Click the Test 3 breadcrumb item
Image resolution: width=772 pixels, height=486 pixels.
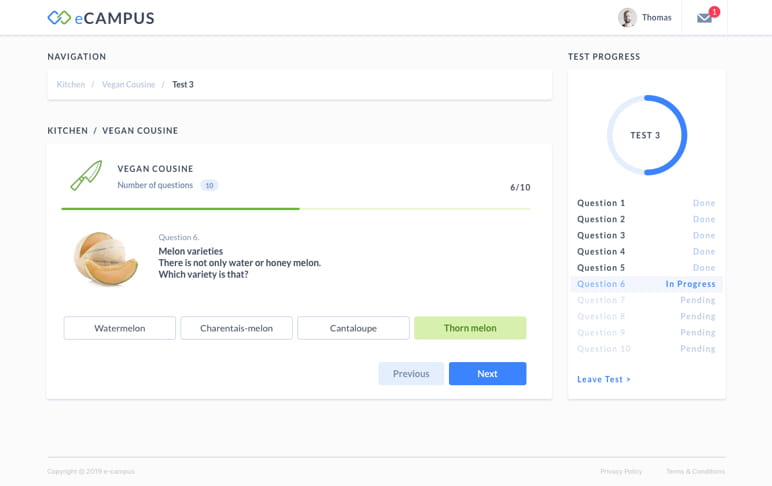pos(183,85)
